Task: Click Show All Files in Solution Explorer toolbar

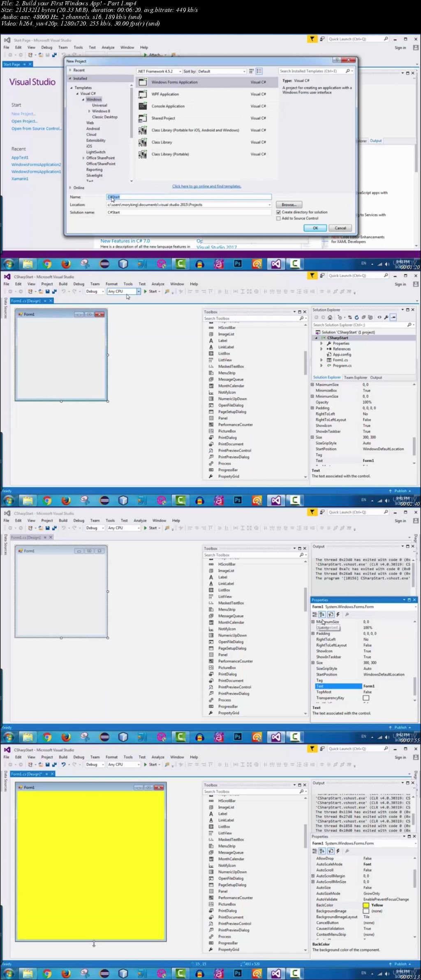Action: coord(370,317)
